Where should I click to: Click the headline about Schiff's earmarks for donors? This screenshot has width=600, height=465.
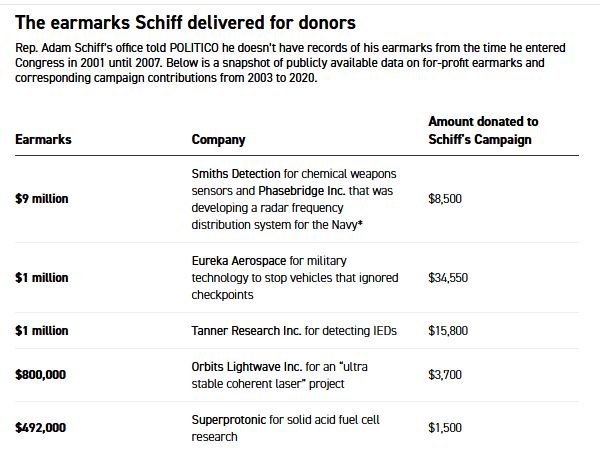point(186,22)
